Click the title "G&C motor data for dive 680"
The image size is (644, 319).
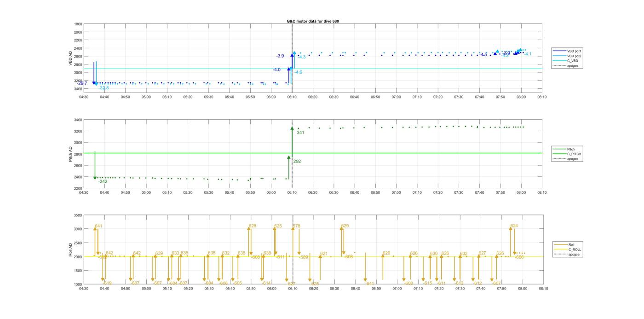[313, 21]
